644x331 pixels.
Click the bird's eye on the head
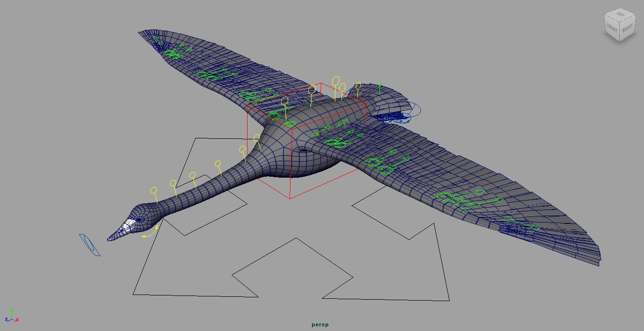[x=139, y=220]
